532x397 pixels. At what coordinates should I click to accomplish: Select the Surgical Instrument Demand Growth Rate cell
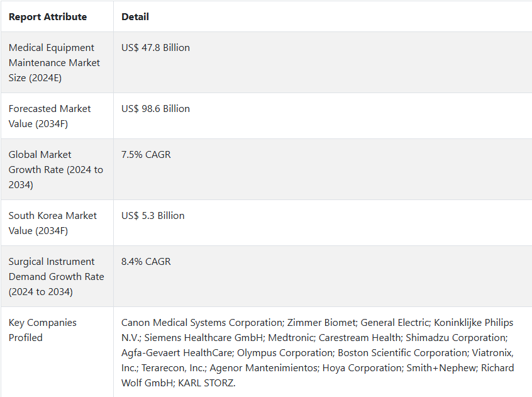pyautogui.click(x=57, y=276)
